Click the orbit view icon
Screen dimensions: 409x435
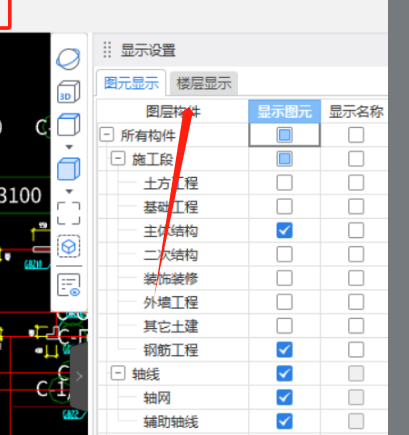pyautogui.click(x=68, y=59)
